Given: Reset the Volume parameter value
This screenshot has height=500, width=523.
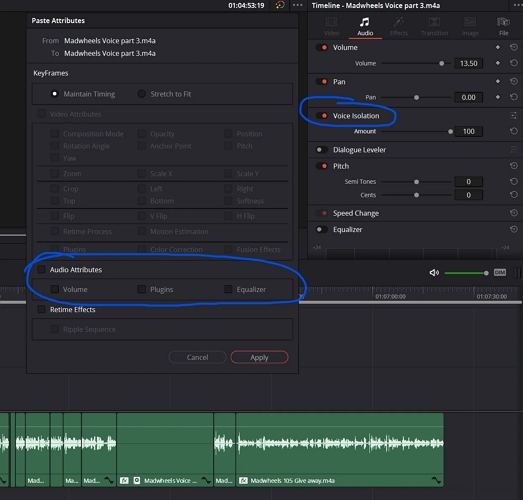Looking at the screenshot, I should coord(514,63).
